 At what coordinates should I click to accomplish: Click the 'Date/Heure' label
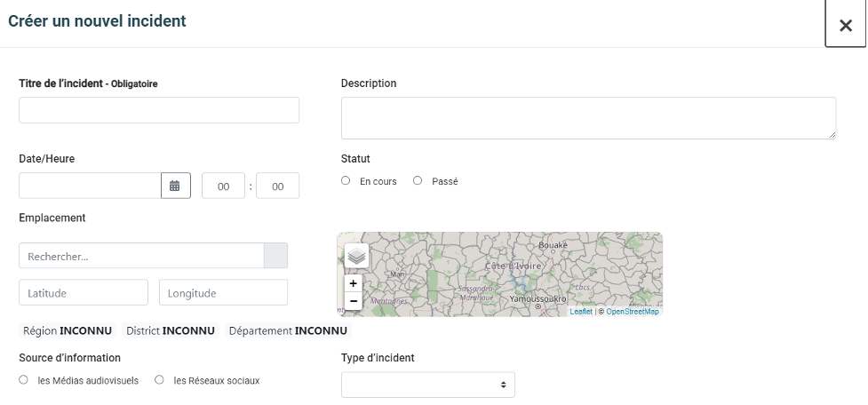pyautogui.click(x=46, y=159)
